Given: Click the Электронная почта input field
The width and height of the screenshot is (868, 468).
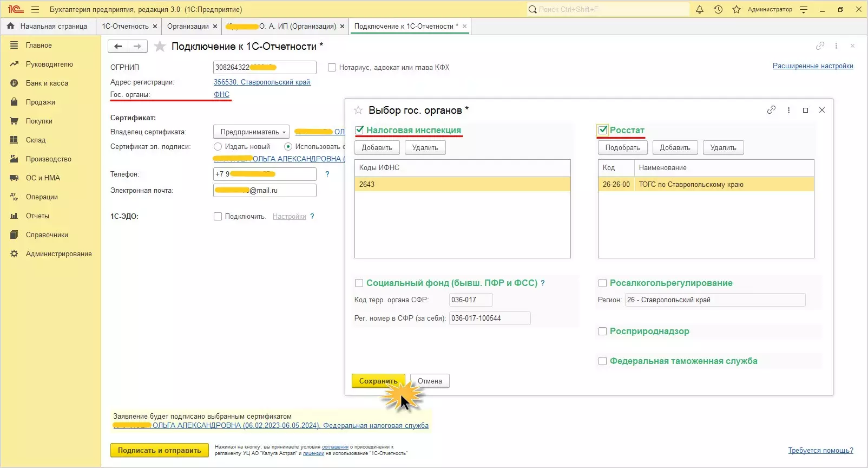Looking at the screenshot, I should pos(265,190).
